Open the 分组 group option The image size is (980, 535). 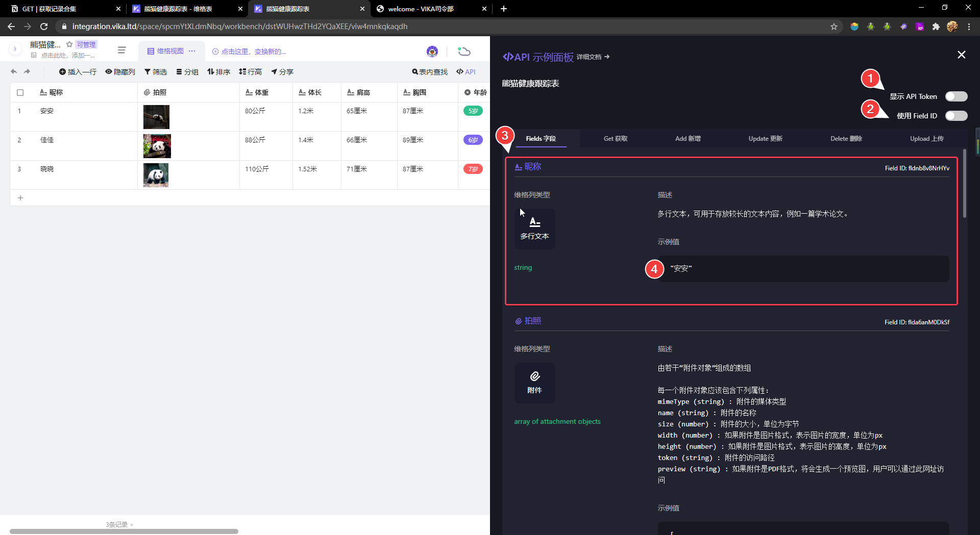(187, 72)
